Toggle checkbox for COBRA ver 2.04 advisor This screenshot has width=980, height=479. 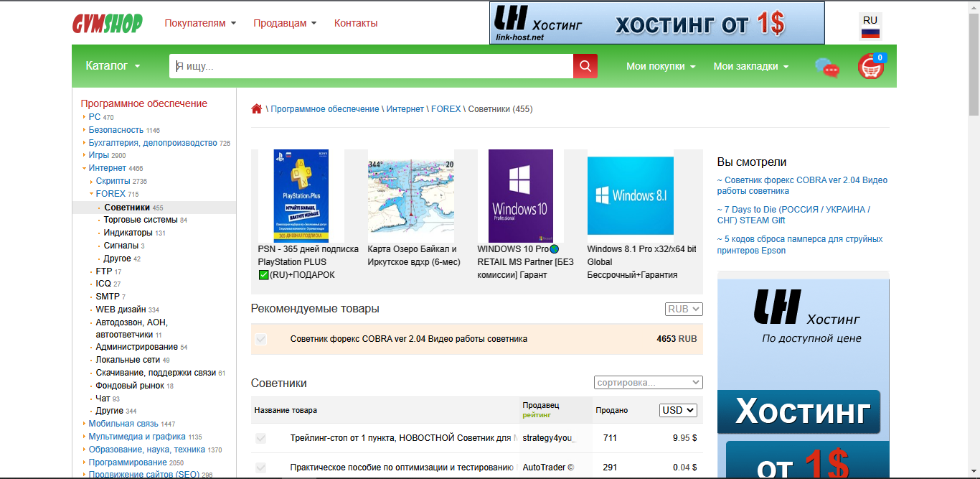coord(261,339)
